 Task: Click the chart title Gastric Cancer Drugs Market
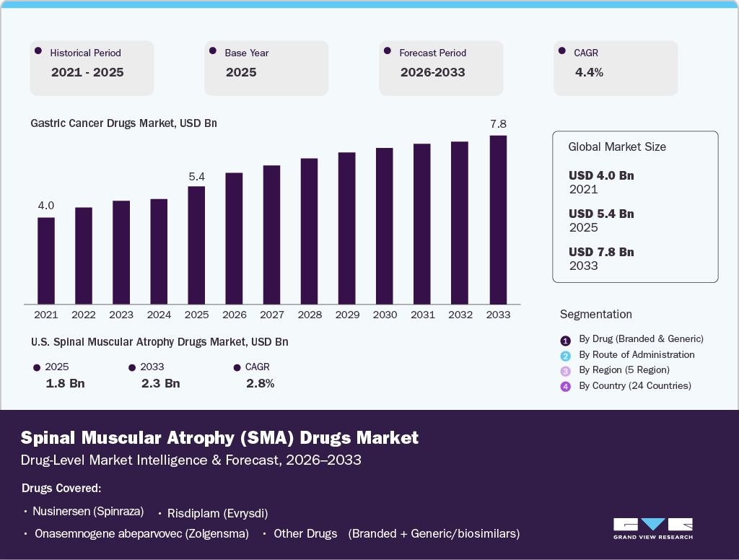123,123
